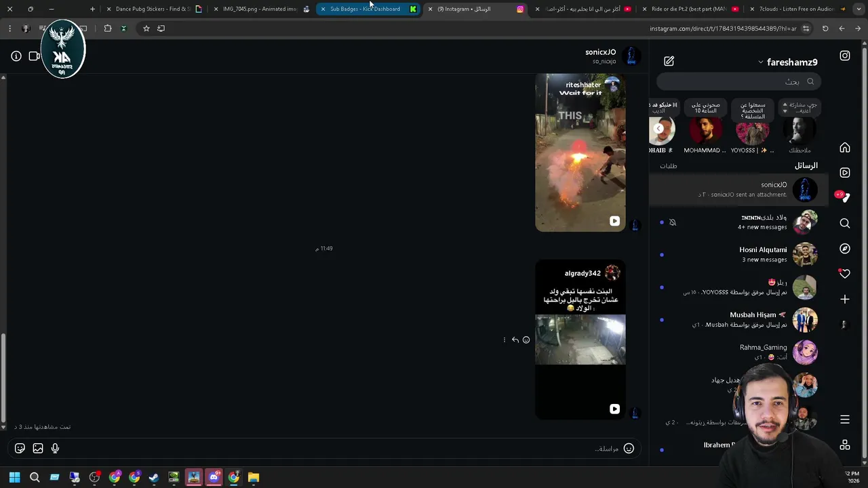Go to Instagram Home icon
868x488 pixels.
point(845,148)
